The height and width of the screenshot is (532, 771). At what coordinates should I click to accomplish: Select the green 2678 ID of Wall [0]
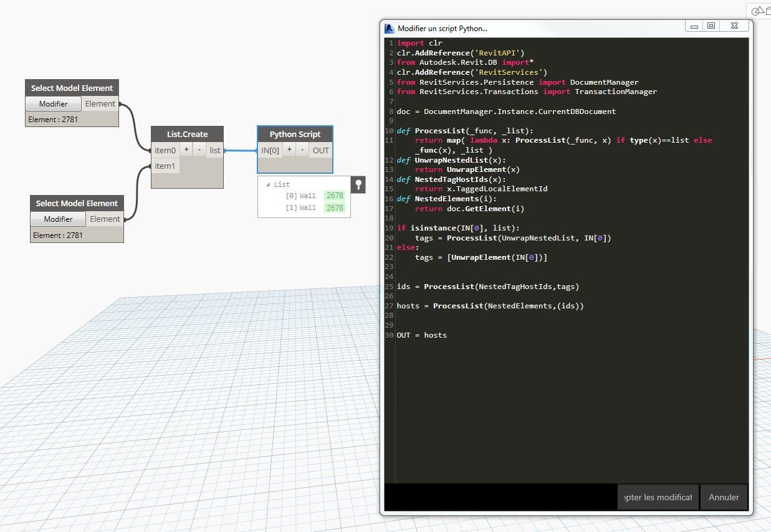(x=334, y=196)
